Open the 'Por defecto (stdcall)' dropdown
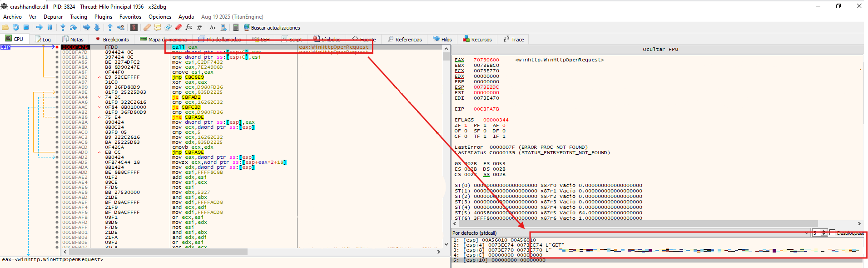This screenshot has height=268, width=868. point(631,233)
